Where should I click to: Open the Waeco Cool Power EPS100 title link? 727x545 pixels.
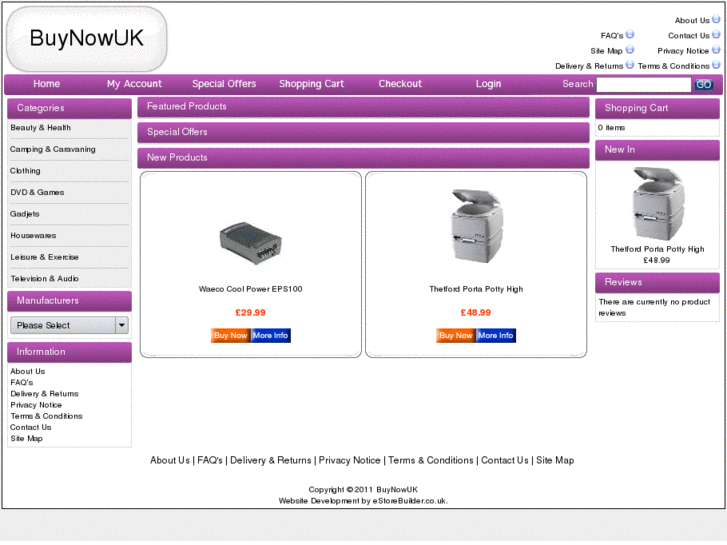250,289
